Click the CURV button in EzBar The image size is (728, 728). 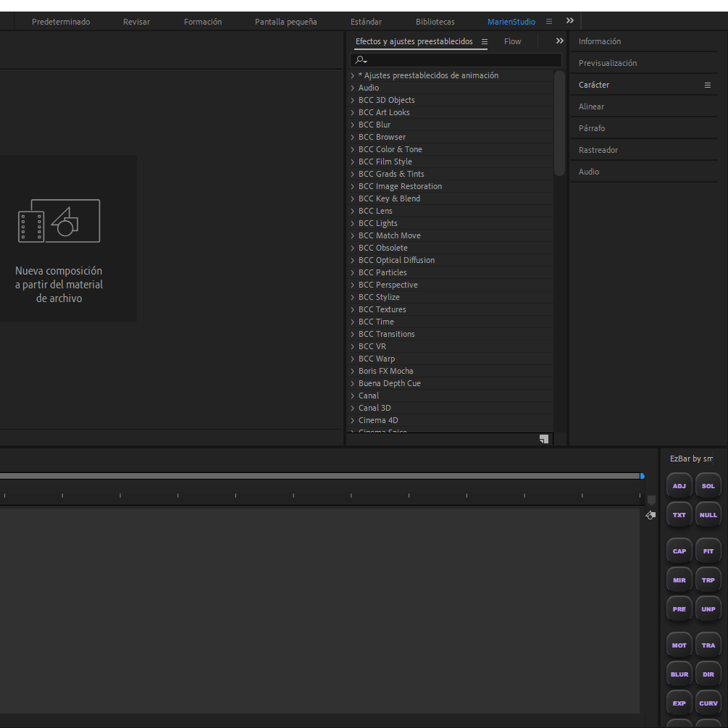pos(708,703)
